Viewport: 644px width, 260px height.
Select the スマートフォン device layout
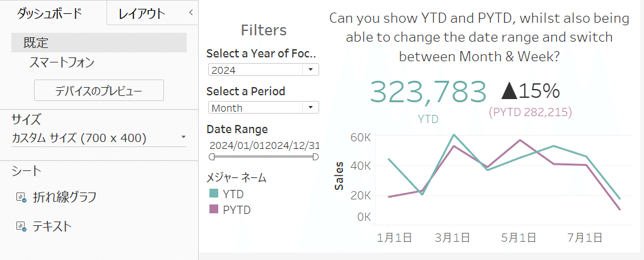click(x=62, y=62)
